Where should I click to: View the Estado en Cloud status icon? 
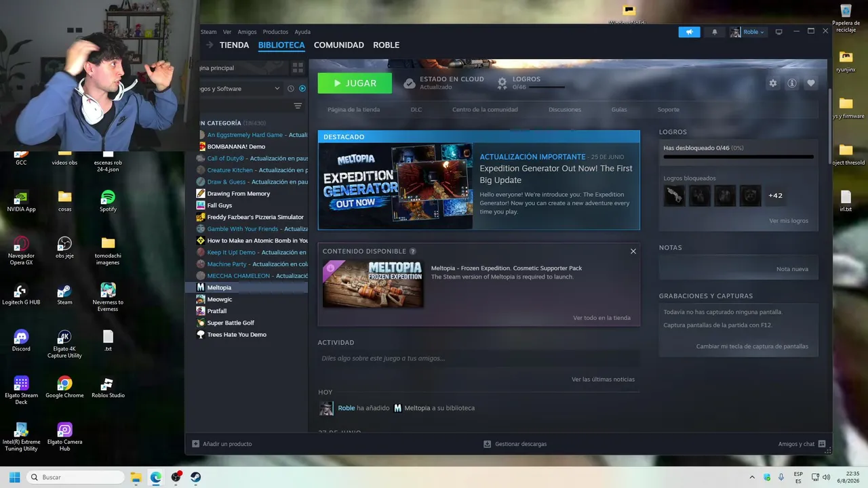click(410, 83)
